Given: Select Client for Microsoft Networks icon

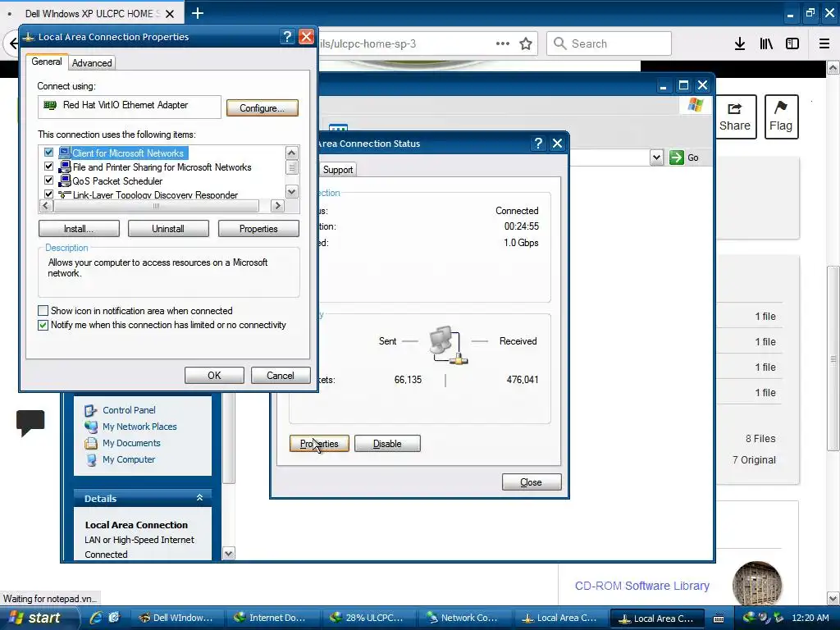Looking at the screenshot, I should (65, 153).
